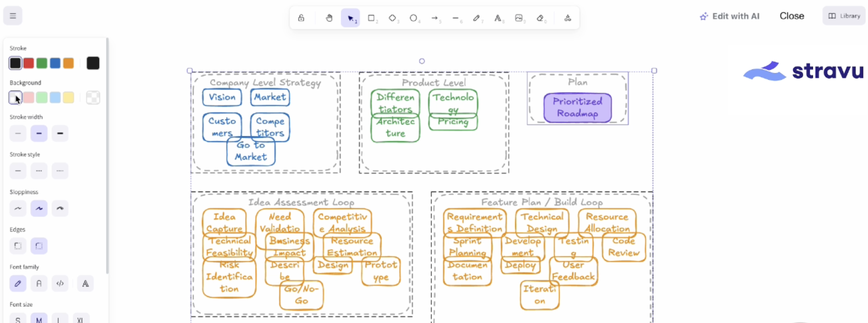Select the Diamond shape tool
The image size is (868, 323).
tap(392, 18)
